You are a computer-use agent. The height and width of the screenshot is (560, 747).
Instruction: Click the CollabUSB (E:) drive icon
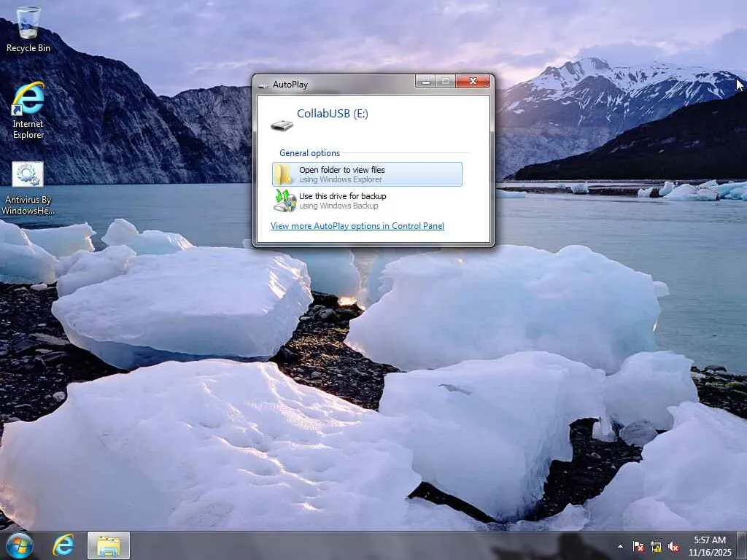[x=282, y=125]
